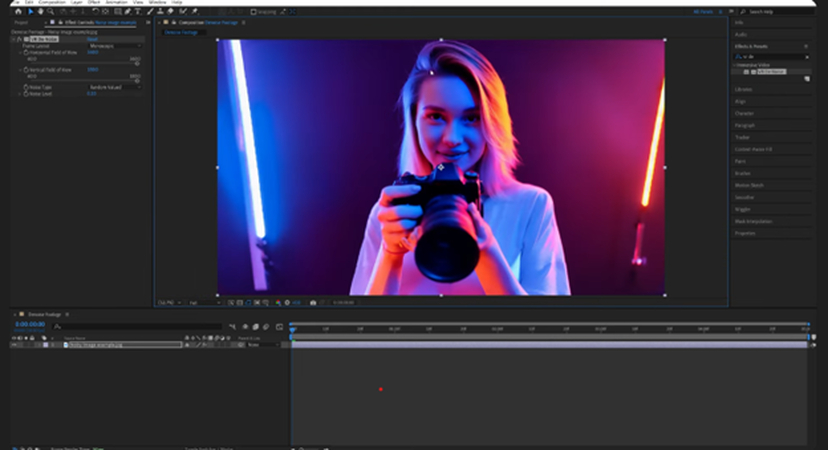Image resolution: width=828 pixels, height=450 pixels.
Task: Collapse the Immersive Video category
Action: pos(734,65)
